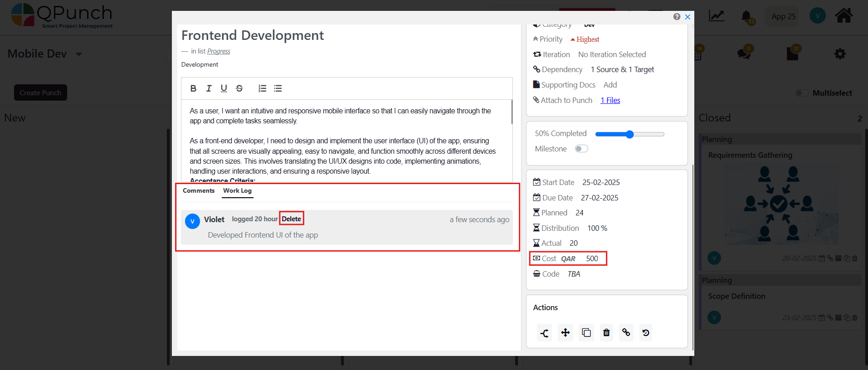The image size is (868, 370).
Task: Click the 50% completion slider handle
Action: pos(629,134)
